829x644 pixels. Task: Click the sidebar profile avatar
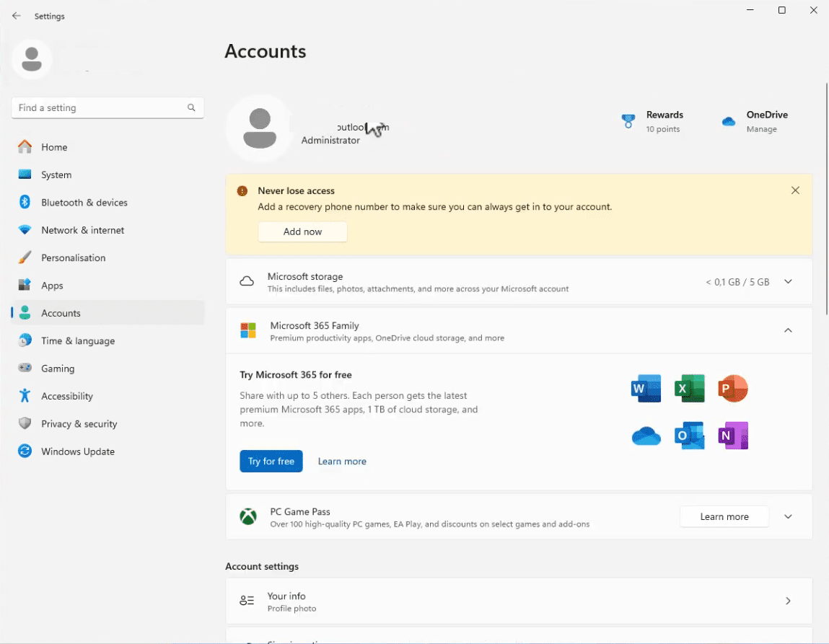[x=32, y=58]
